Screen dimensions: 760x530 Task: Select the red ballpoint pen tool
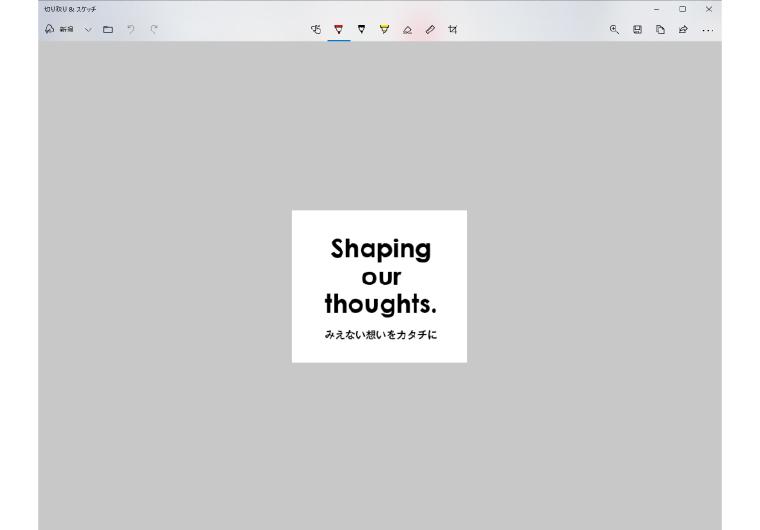[x=339, y=30]
